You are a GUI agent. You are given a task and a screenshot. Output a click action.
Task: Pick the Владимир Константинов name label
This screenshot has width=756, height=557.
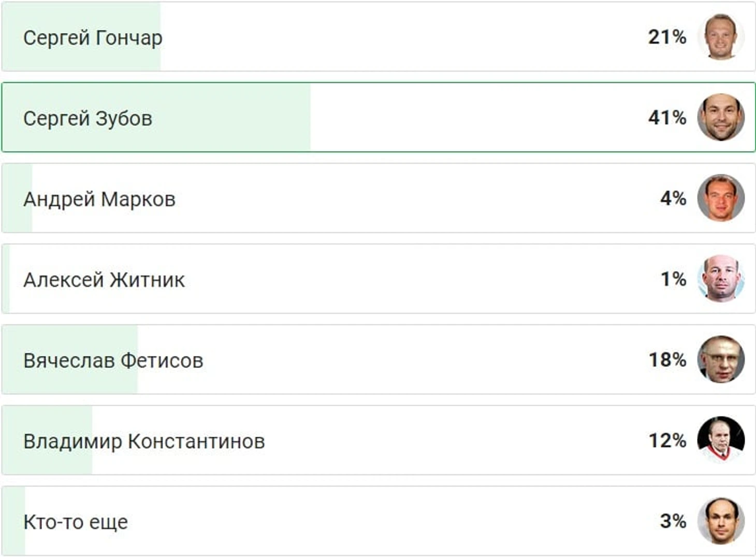pos(144,441)
